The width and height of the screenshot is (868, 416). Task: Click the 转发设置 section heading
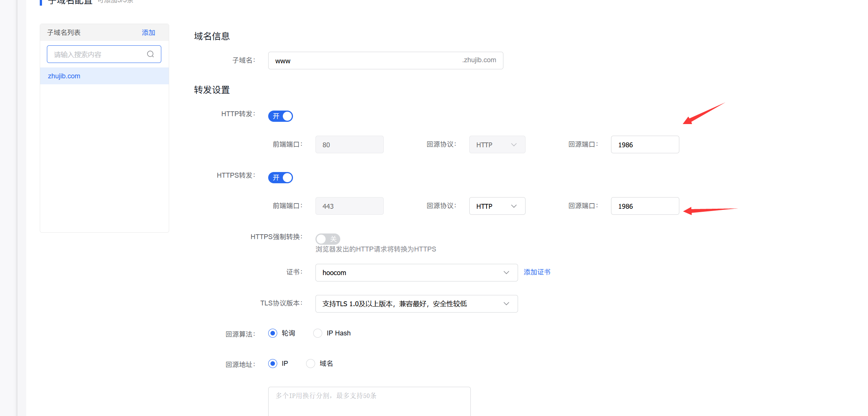[x=212, y=90]
